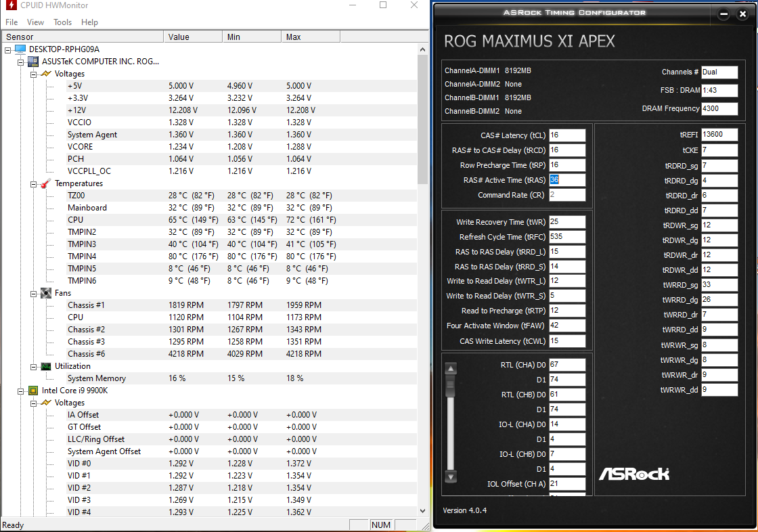758x532 pixels.
Task: Click the Four Activate Window (tFAW) field
Action: 567,326
